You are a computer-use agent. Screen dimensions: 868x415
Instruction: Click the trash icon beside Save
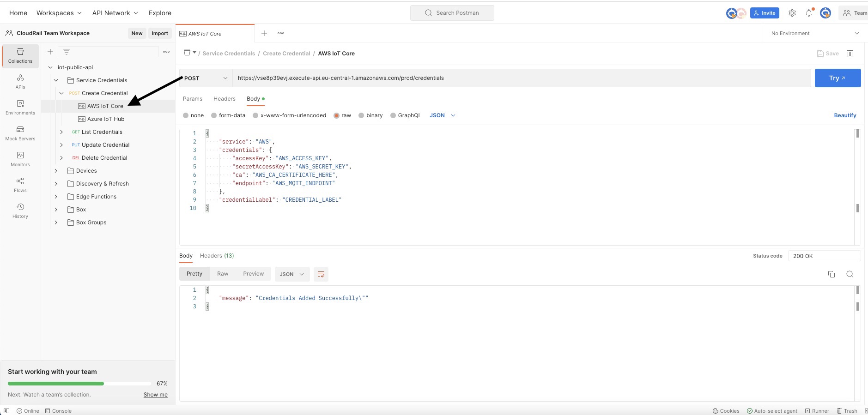850,54
